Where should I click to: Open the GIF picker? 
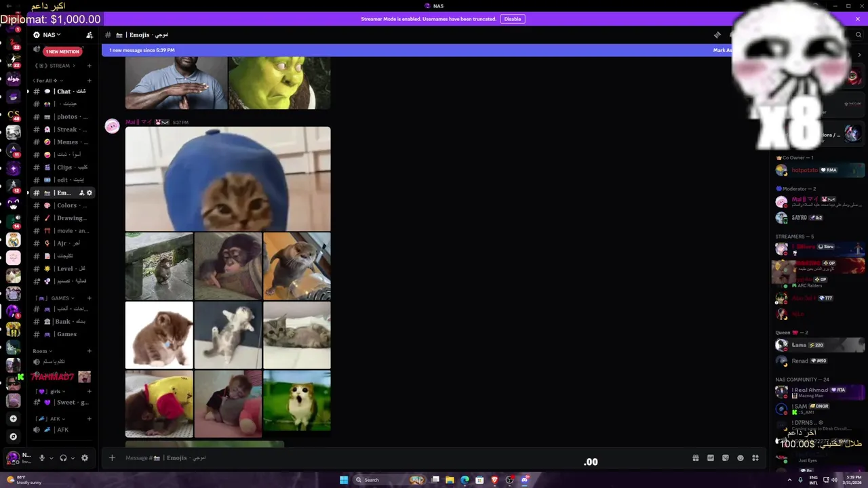click(x=711, y=458)
